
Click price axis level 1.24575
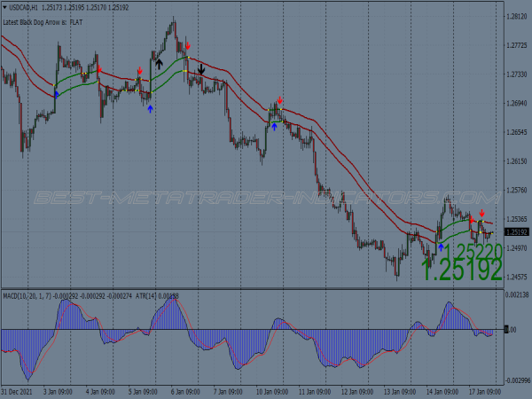click(517, 277)
